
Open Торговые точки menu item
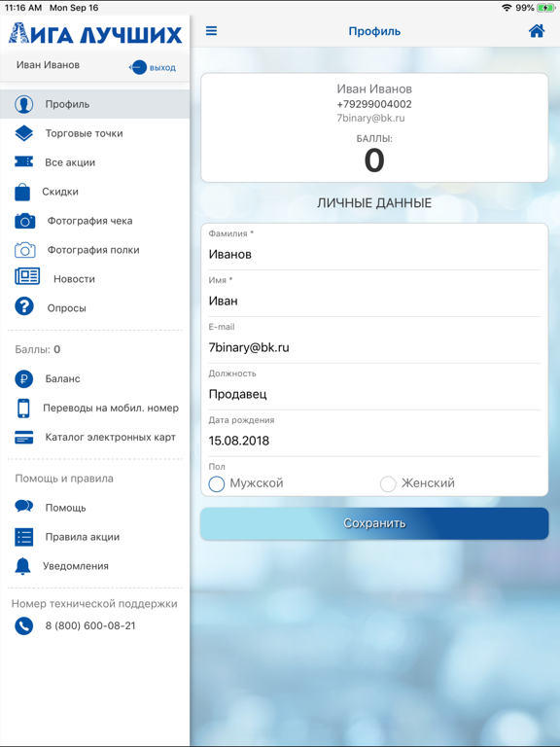coord(94,133)
